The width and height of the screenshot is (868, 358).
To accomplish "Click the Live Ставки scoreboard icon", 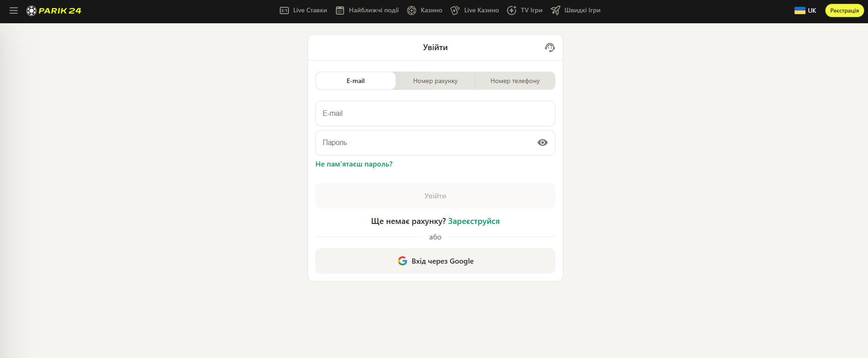I will (284, 10).
